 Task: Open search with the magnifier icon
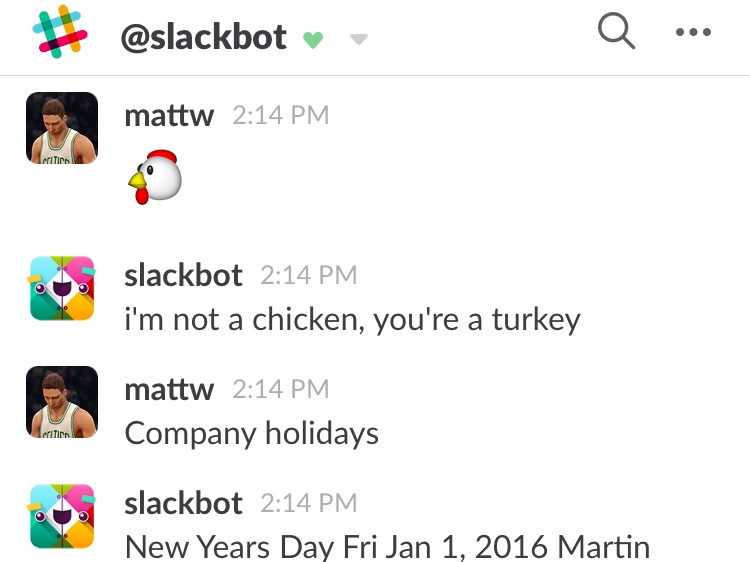click(616, 31)
